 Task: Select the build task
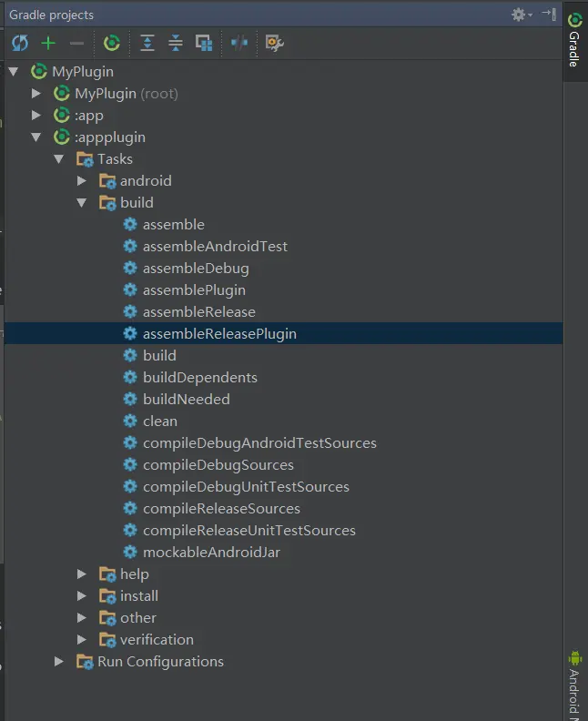tap(159, 355)
